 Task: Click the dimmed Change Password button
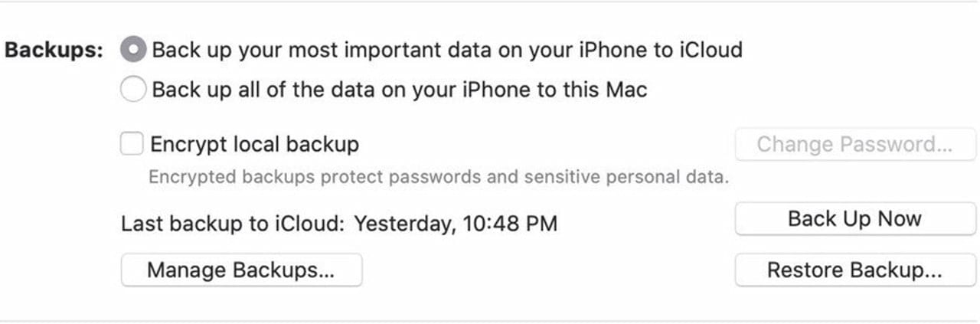(854, 144)
